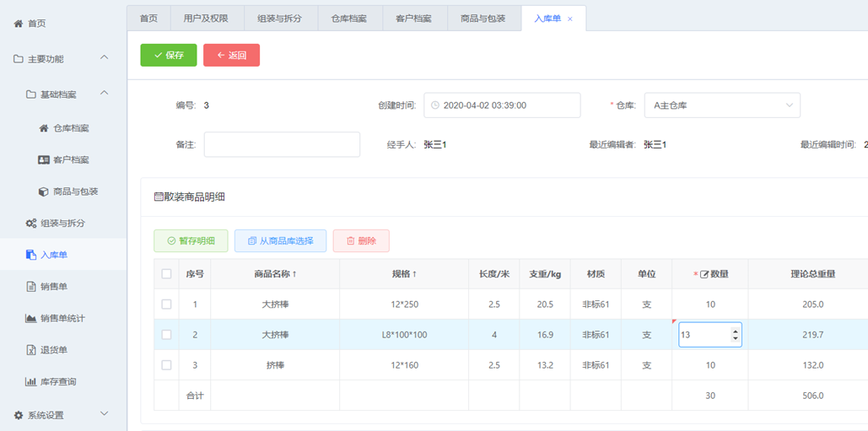
Task: Increase quantity with the stepper up arrow
Action: coord(736,331)
